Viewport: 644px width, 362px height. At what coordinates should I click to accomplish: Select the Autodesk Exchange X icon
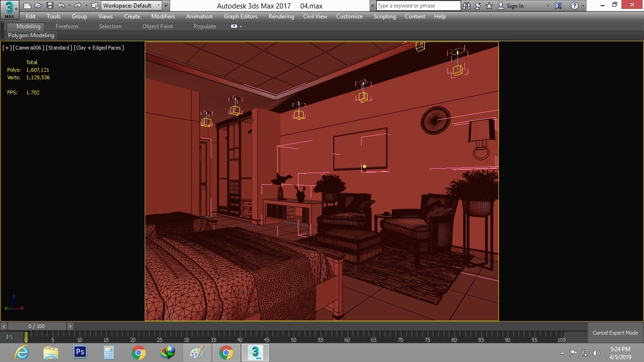pyautogui.click(x=558, y=6)
